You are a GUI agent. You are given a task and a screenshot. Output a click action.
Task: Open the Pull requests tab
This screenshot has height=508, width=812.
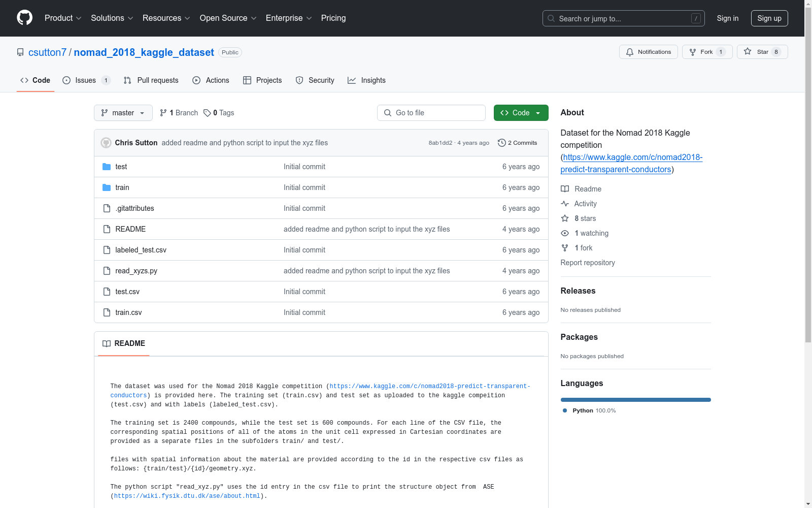[x=151, y=80]
